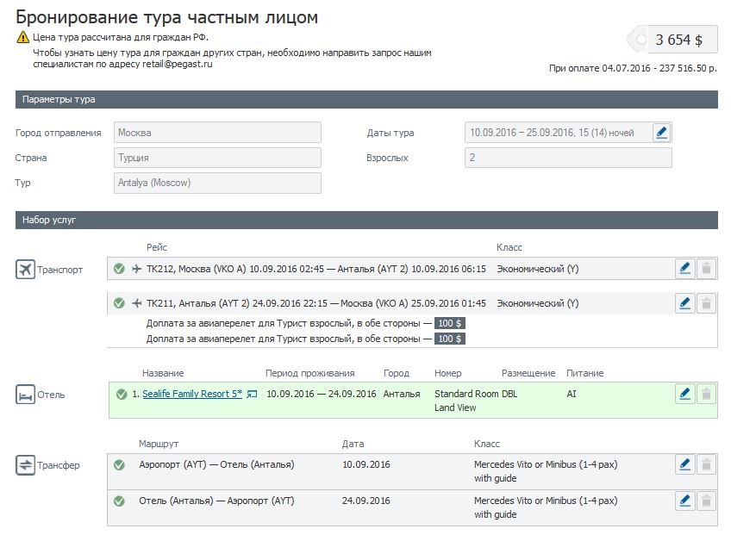Image resolution: width=756 pixels, height=535 pixels.
Task: Open the Sealife Family Resort 5* link
Action: [192, 394]
